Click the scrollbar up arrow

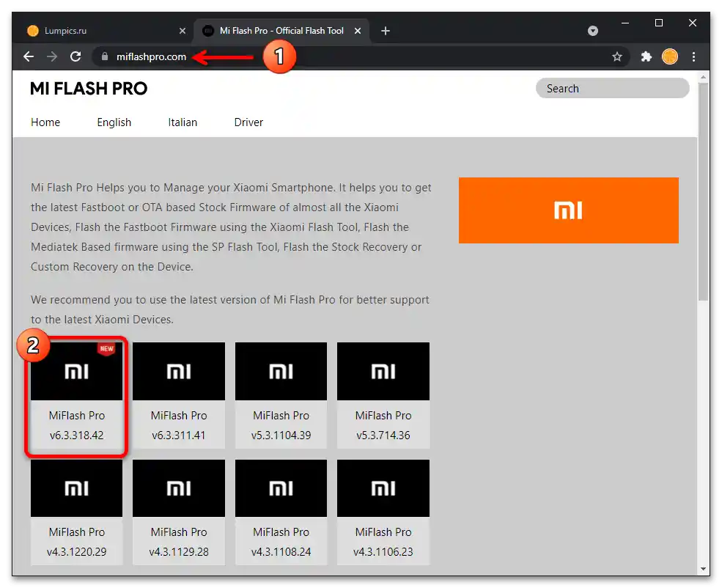(703, 77)
